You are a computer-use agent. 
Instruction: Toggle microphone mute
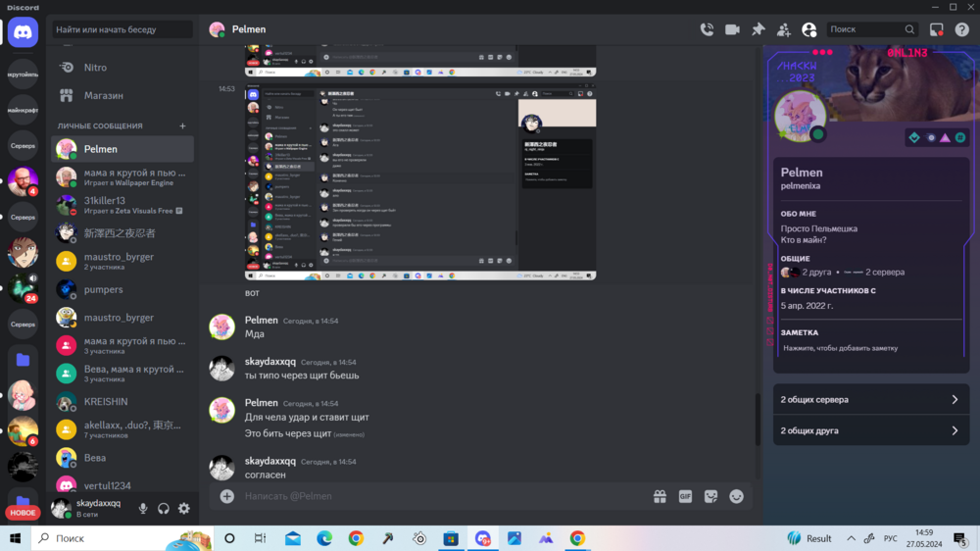pos(143,509)
